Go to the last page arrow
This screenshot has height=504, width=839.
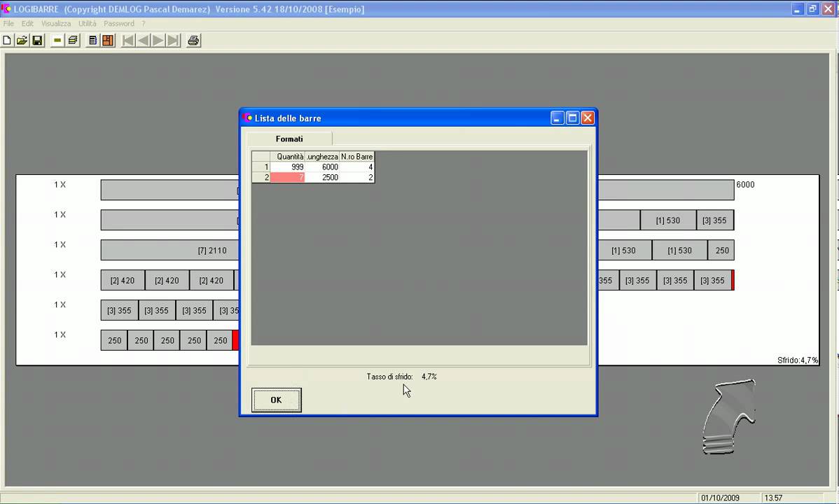(174, 41)
